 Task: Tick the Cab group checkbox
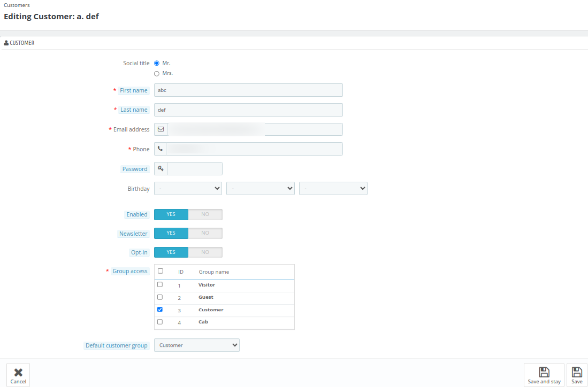click(160, 322)
